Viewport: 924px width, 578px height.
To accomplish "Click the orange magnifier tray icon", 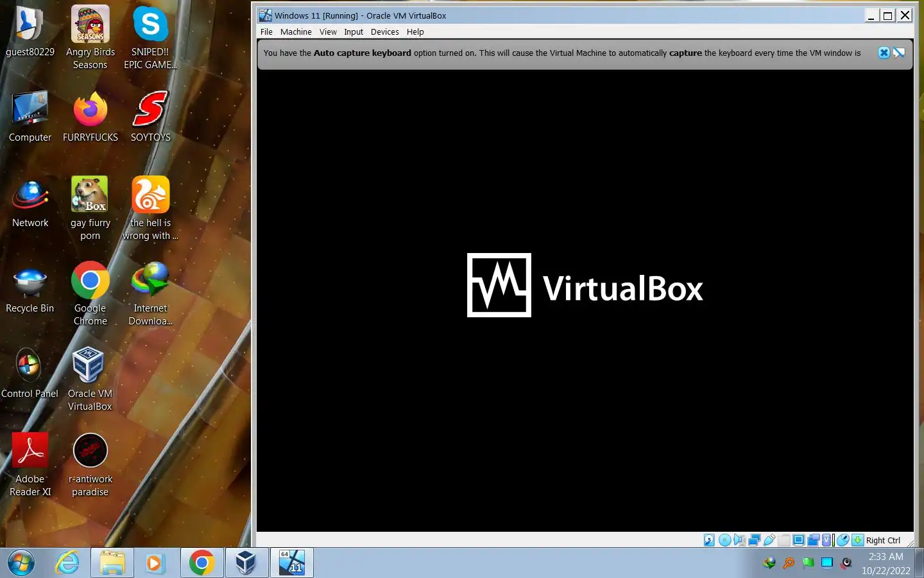I will pyautogui.click(x=789, y=563).
